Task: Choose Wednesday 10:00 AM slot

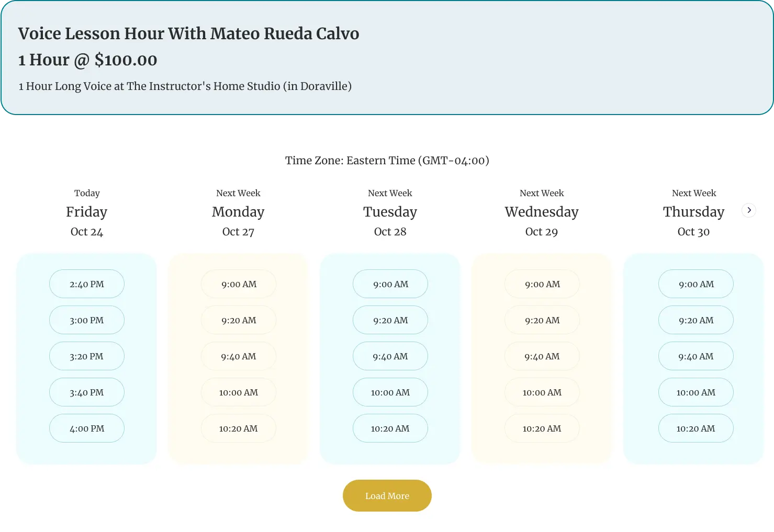Action: pyautogui.click(x=542, y=392)
